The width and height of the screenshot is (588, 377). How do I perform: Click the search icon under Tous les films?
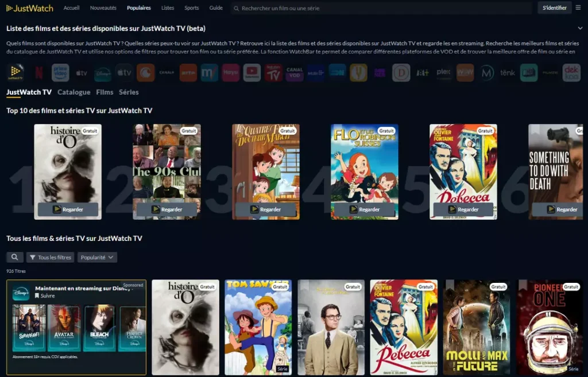point(14,257)
